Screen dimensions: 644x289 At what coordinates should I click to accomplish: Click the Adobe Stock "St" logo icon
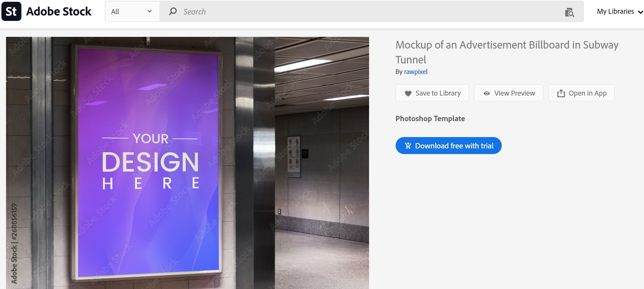(x=11, y=11)
